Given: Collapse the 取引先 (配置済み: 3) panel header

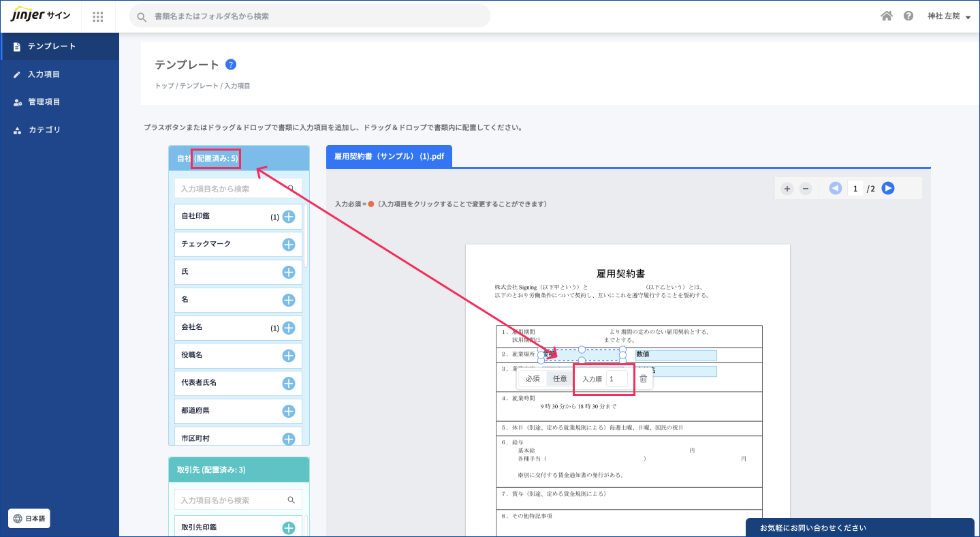Looking at the screenshot, I should tap(238, 470).
